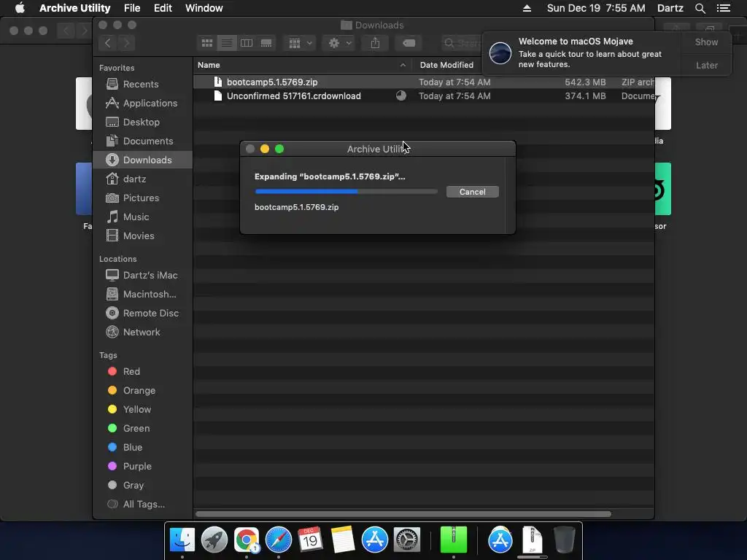Switch Finder to list view

point(227,43)
